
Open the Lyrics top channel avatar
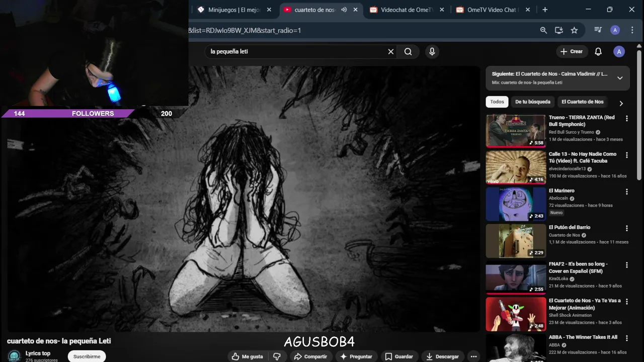click(14, 356)
